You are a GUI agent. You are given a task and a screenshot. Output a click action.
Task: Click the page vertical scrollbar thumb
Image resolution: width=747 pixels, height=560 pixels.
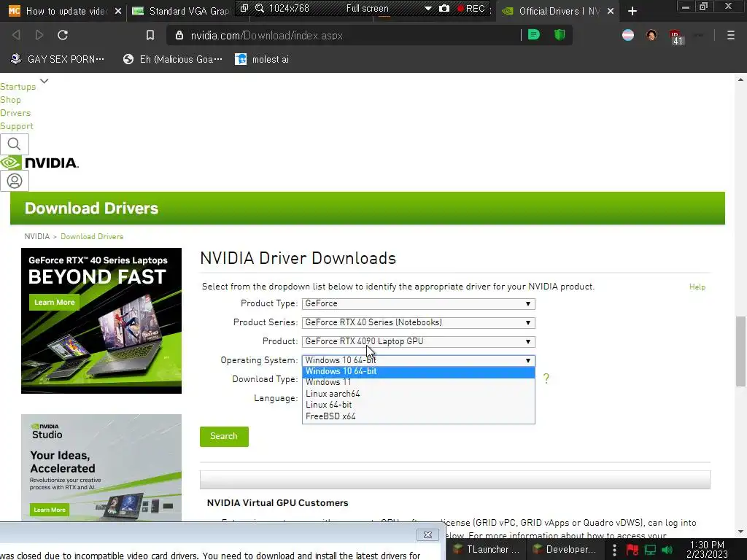[740, 351]
